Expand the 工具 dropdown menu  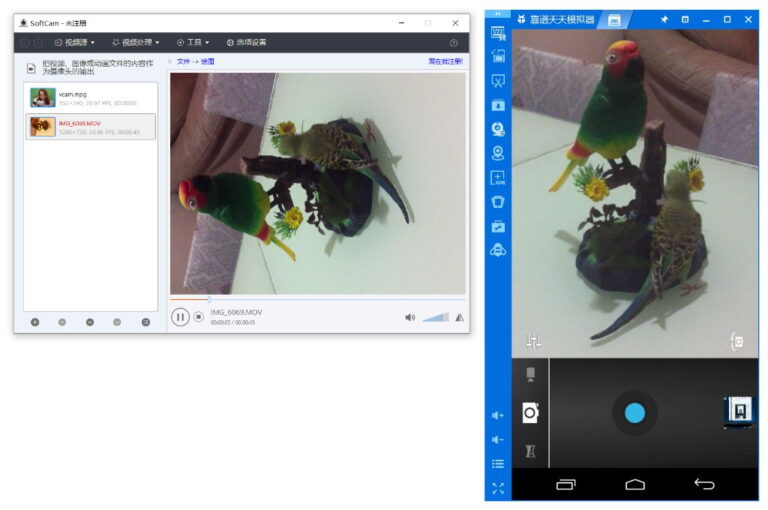pyautogui.click(x=193, y=43)
